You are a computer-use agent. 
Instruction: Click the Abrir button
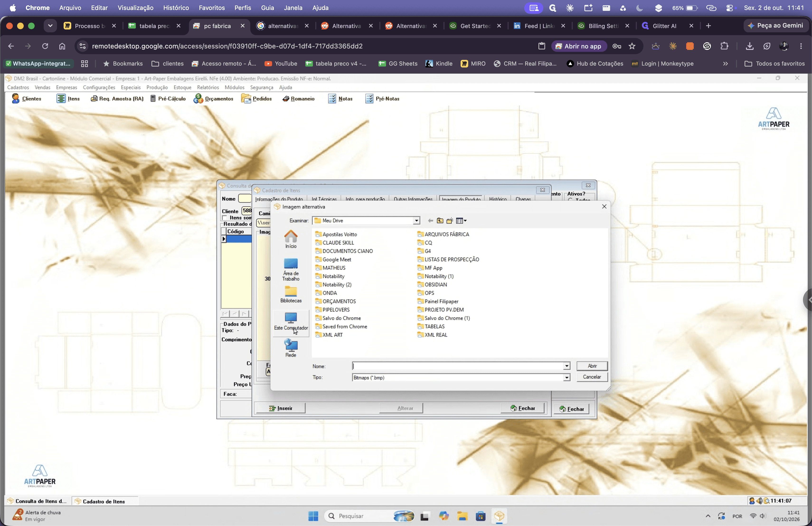coord(592,366)
